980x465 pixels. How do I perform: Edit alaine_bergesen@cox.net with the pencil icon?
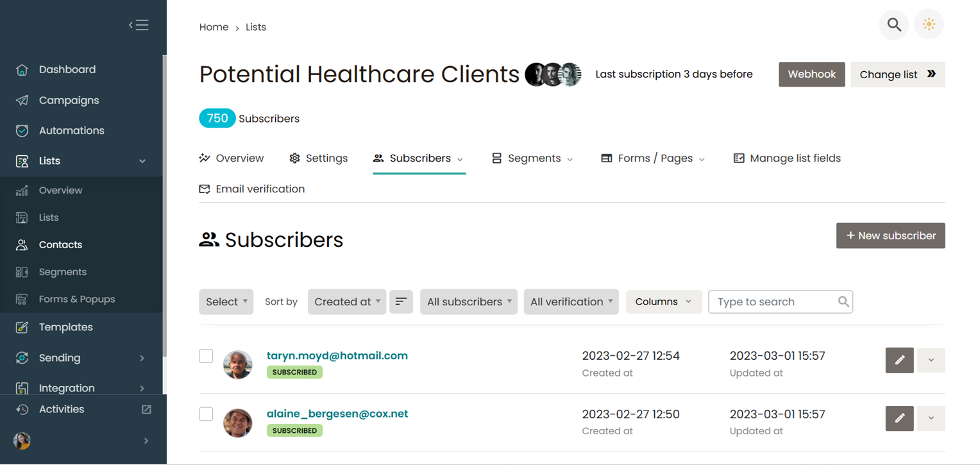tap(899, 418)
